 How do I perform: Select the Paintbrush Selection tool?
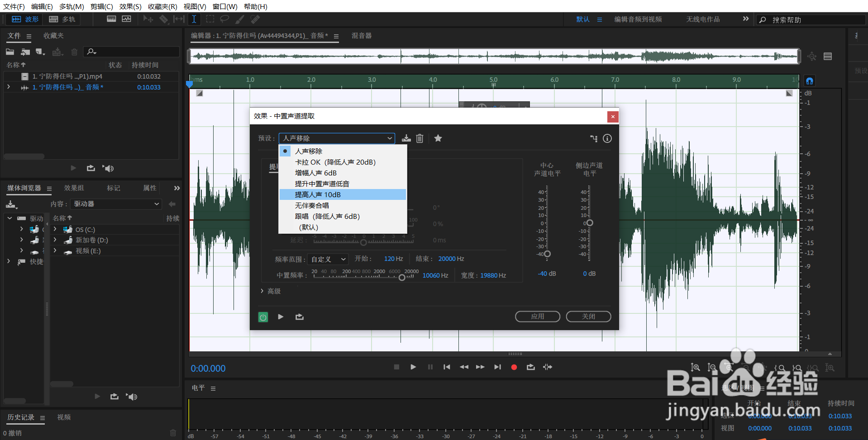(240, 19)
